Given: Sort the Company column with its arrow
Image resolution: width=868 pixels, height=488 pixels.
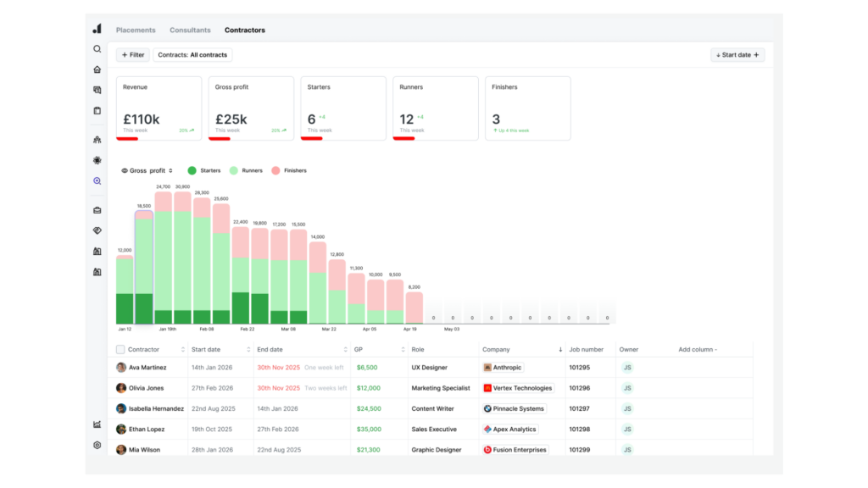Looking at the screenshot, I should point(560,350).
